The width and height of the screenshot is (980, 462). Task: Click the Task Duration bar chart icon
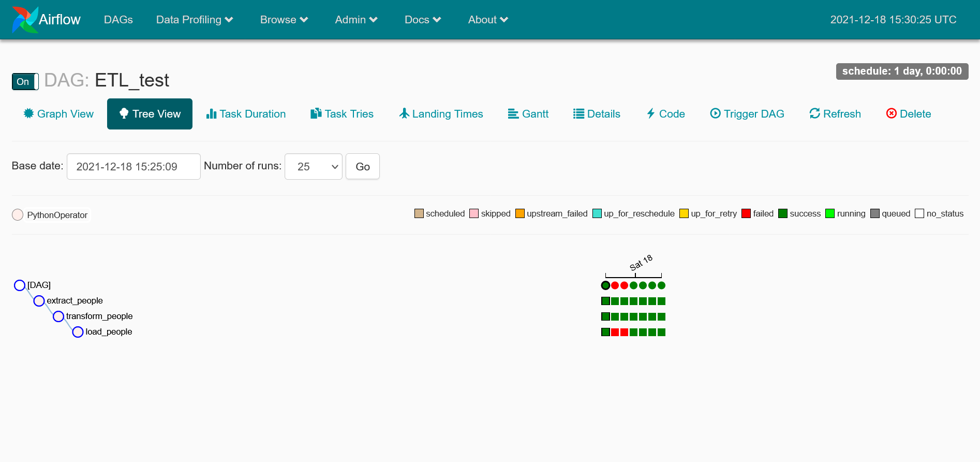211,114
